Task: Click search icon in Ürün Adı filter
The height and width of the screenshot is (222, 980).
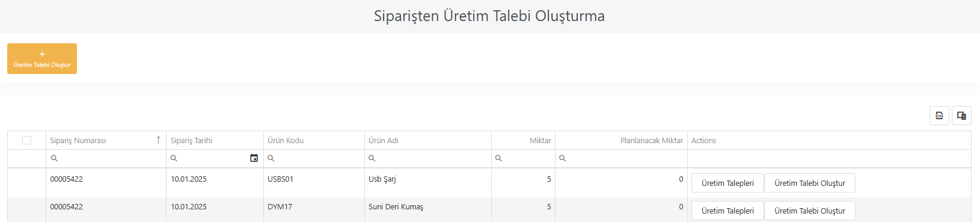Action: 372,158
